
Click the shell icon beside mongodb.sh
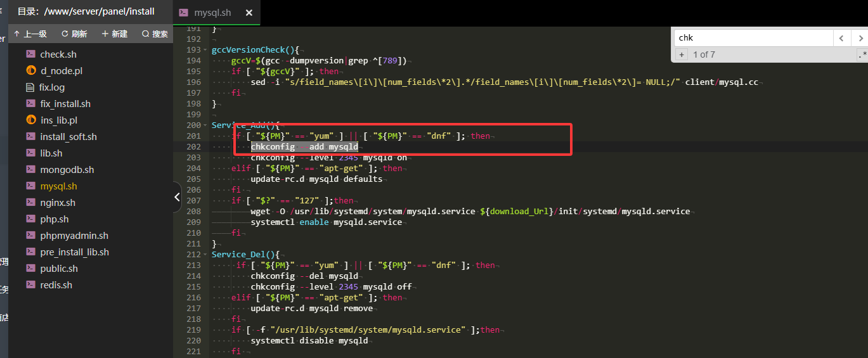pos(30,170)
